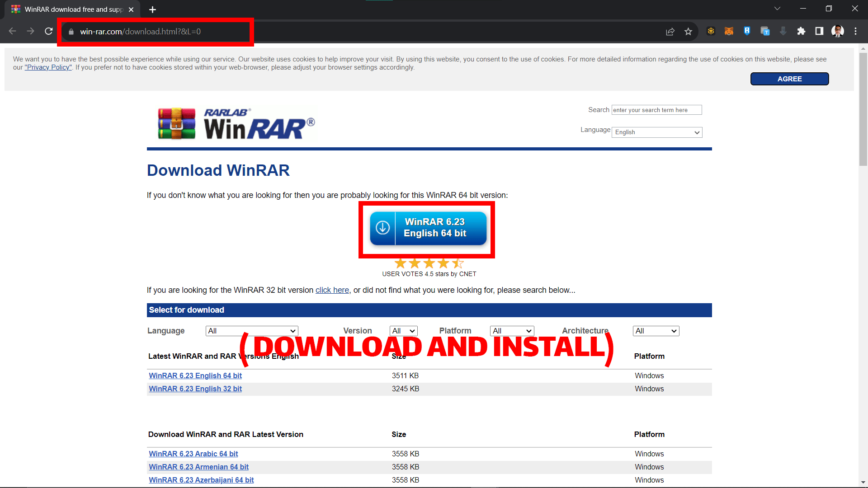Bookmark this page with the star icon
The image size is (868, 488).
[689, 31]
